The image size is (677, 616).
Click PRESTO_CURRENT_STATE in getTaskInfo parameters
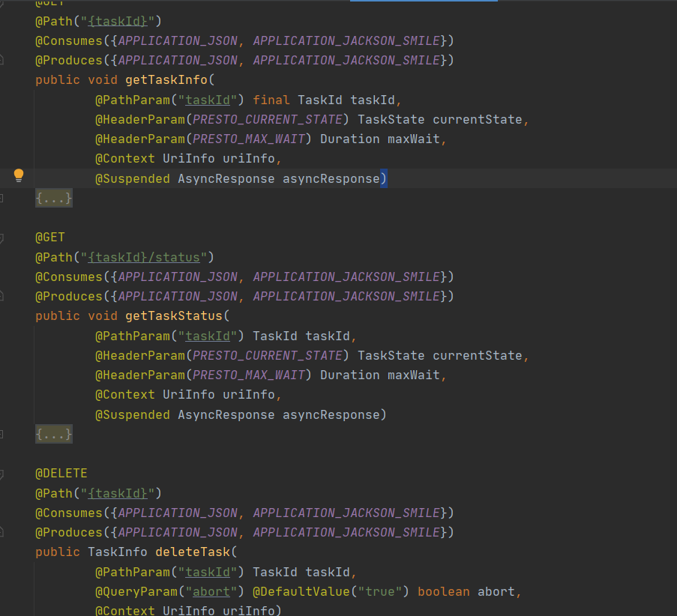pyautogui.click(x=267, y=120)
